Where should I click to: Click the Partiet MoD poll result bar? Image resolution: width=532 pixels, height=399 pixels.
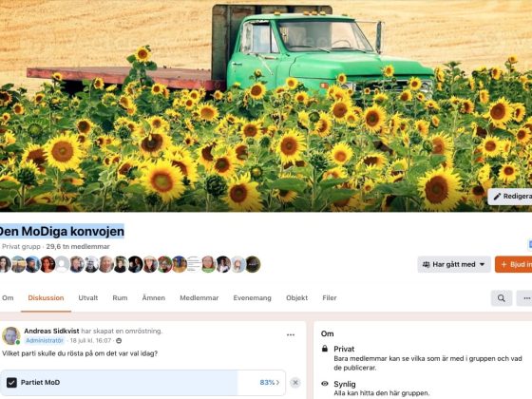[x=142, y=382]
